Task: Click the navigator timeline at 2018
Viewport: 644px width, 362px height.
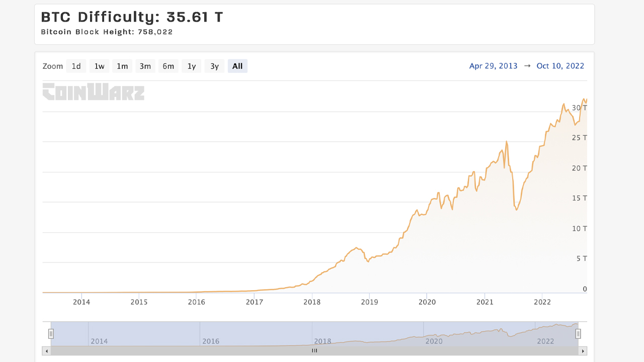Action: pyautogui.click(x=323, y=341)
